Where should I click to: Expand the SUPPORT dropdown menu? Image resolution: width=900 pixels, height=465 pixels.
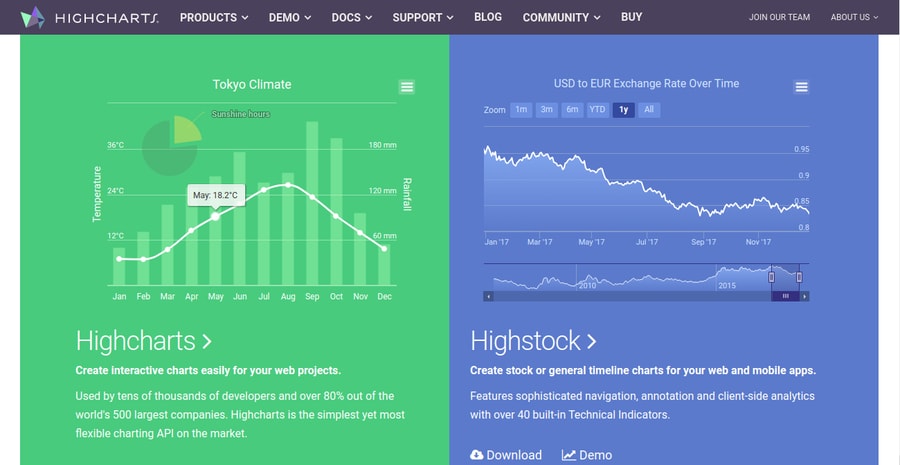pos(423,18)
